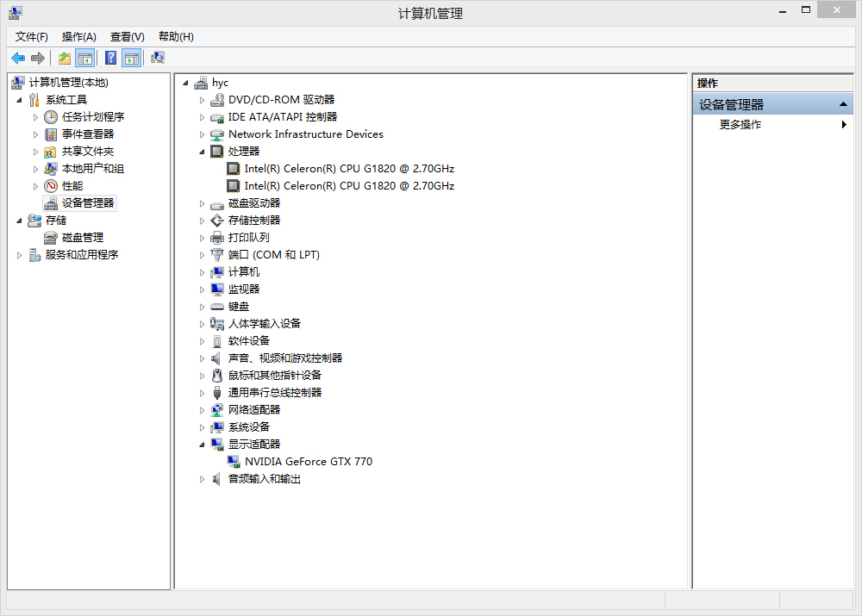This screenshot has width=862, height=616.
Task: Toggle the show/hide console tree icon
Action: [85, 58]
